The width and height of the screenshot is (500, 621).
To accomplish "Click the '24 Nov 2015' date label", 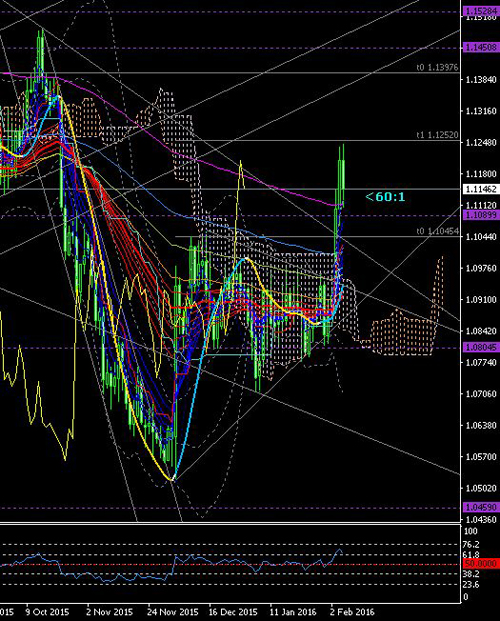I will coord(173,612).
